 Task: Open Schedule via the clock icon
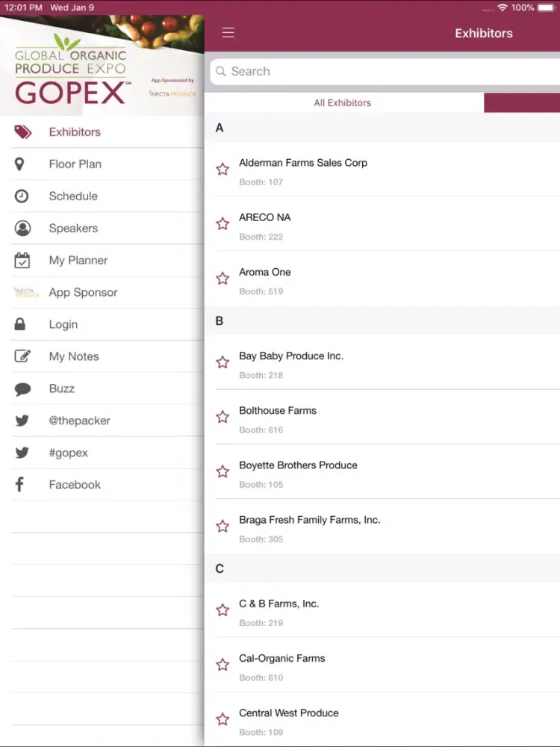point(22,196)
